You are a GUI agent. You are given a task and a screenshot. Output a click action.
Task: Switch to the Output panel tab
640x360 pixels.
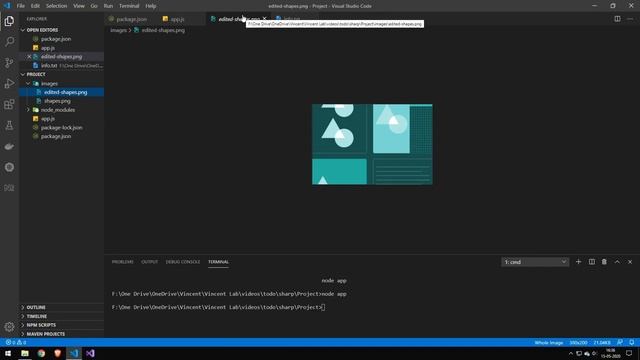(149, 262)
